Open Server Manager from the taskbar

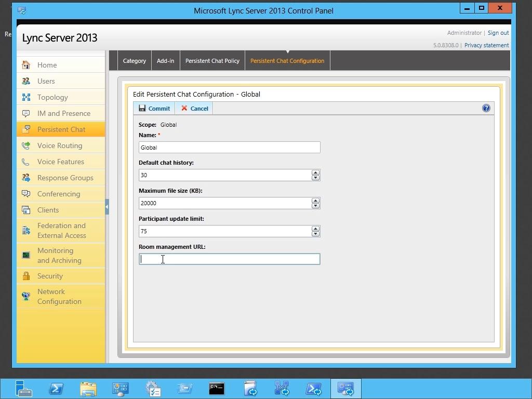coord(24,389)
